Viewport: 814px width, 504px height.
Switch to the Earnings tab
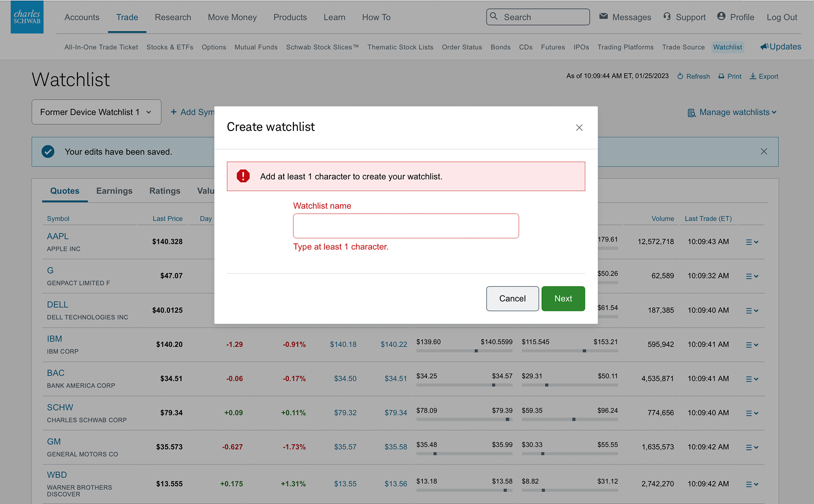pyautogui.click(x=114, y=191)
